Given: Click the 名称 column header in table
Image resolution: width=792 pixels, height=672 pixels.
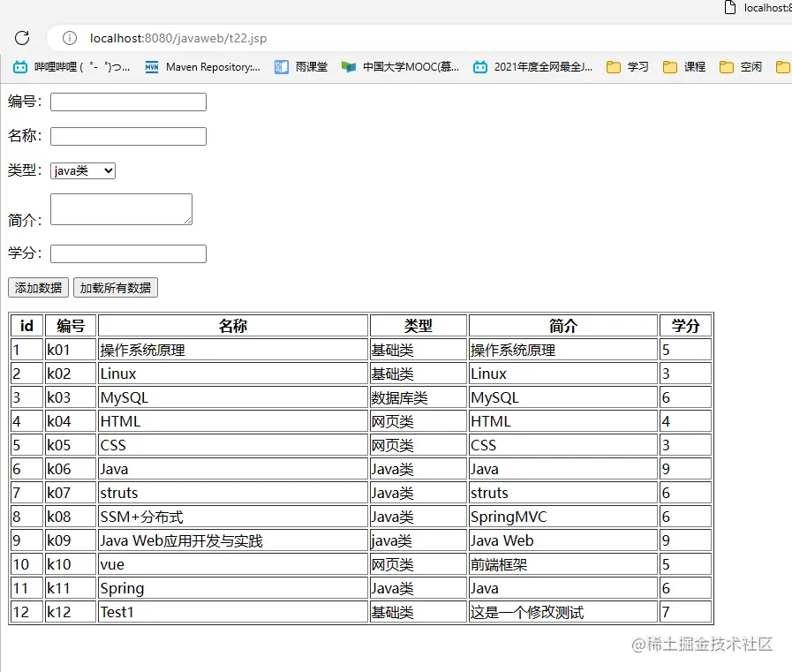Looking at the screenshot, I should pyautogui.click(x=233, y=326).
